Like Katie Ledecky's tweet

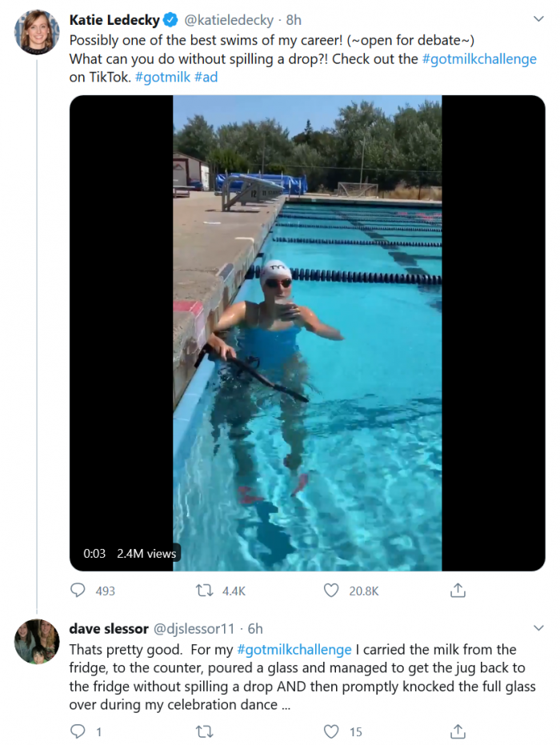[x=331, y=591]
